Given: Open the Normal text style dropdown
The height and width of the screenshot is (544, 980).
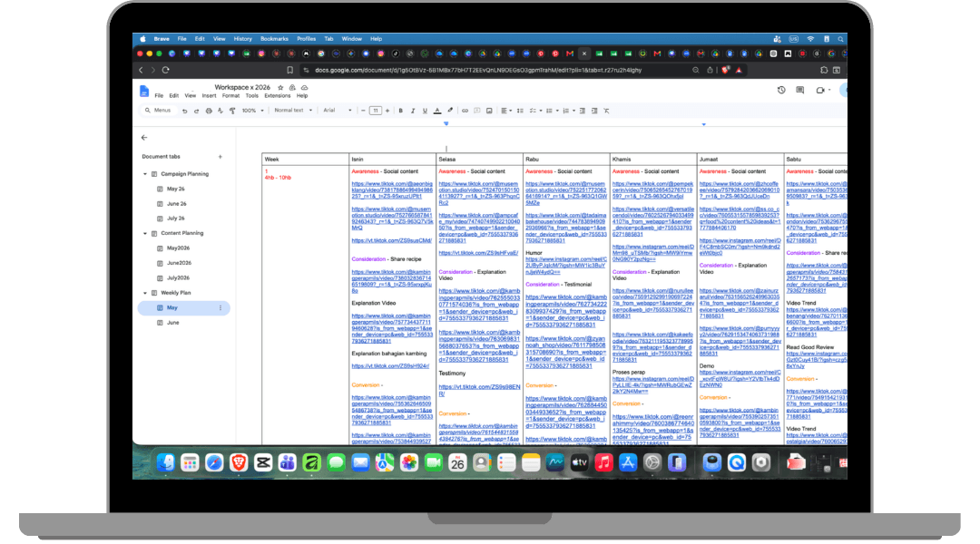Looking at the screenshot, I should click(x=293, y=111).
